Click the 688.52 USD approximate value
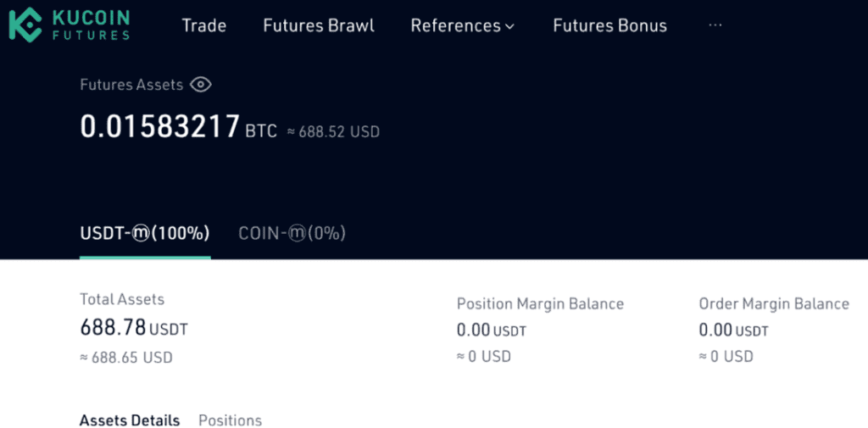Image resolution: width=868 pixels, height=428 pixels. [x=333, y=132]
